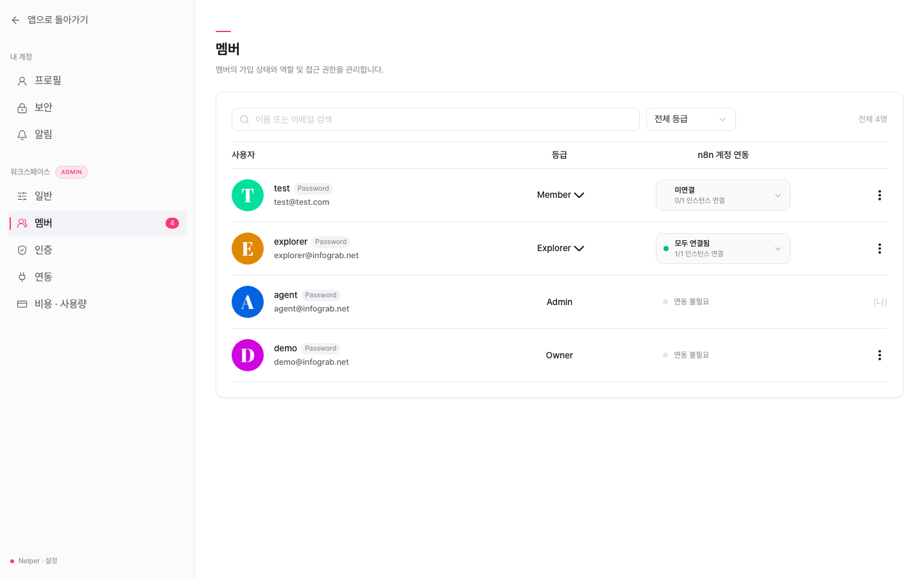
Task: Click the search magnifier icon
Action: (x=244, y=119)
